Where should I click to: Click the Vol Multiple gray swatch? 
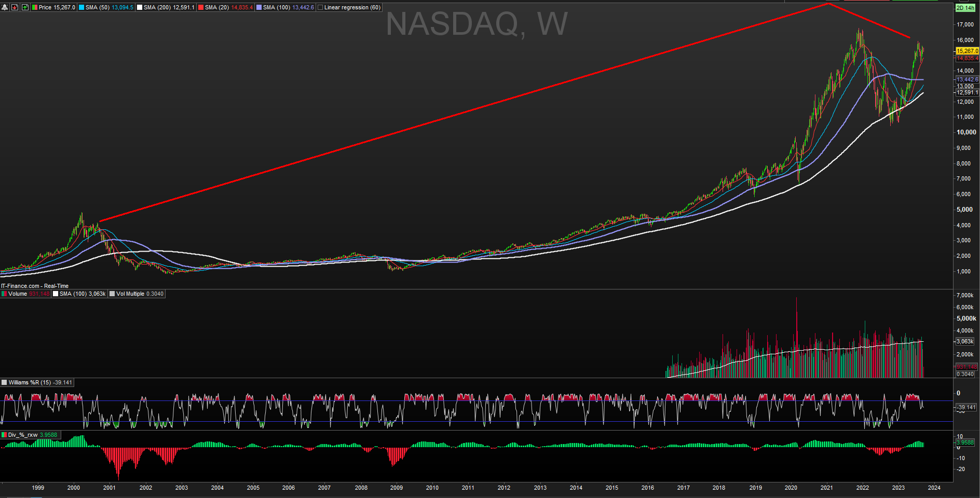tap(112, 294)
